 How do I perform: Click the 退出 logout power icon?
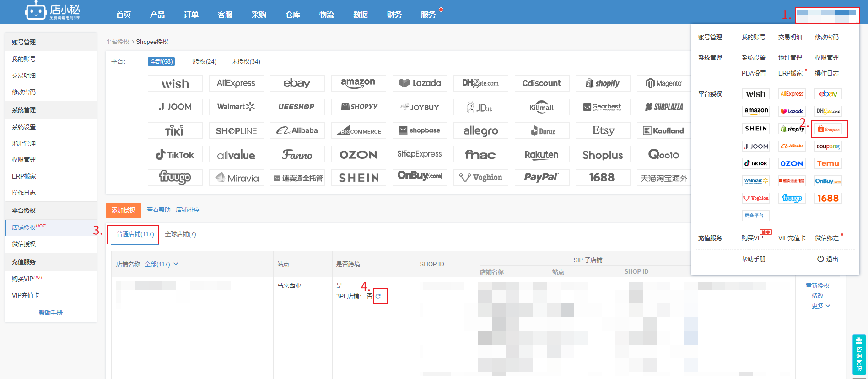pyautogui.click(x=820, y=259)
